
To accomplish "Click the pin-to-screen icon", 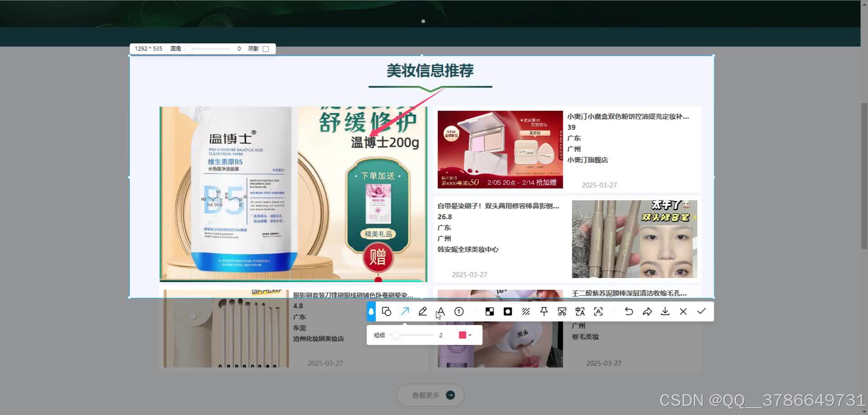I will click(544, 311).
